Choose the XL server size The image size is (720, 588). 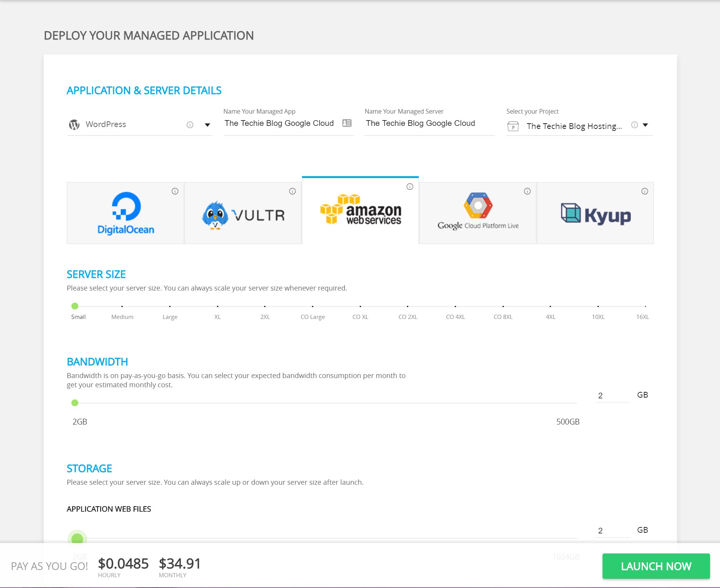pos(218,317)
